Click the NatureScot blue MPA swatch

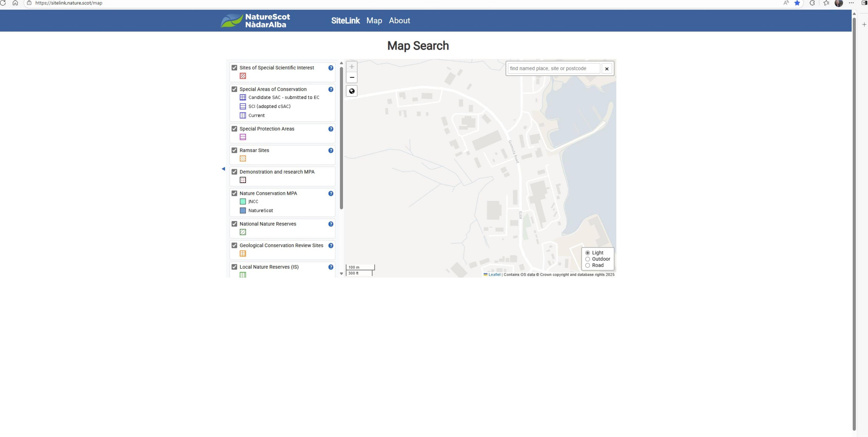click(x=243, y=211)
